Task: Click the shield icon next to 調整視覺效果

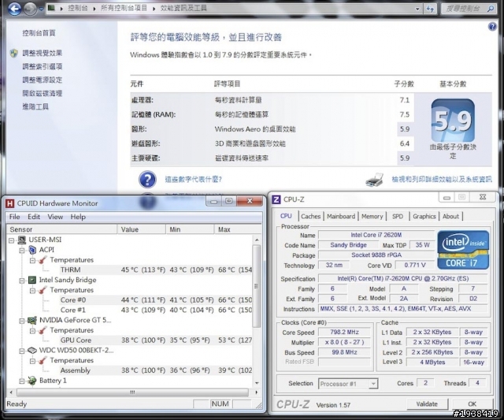Action: click(x=14, y=54)
